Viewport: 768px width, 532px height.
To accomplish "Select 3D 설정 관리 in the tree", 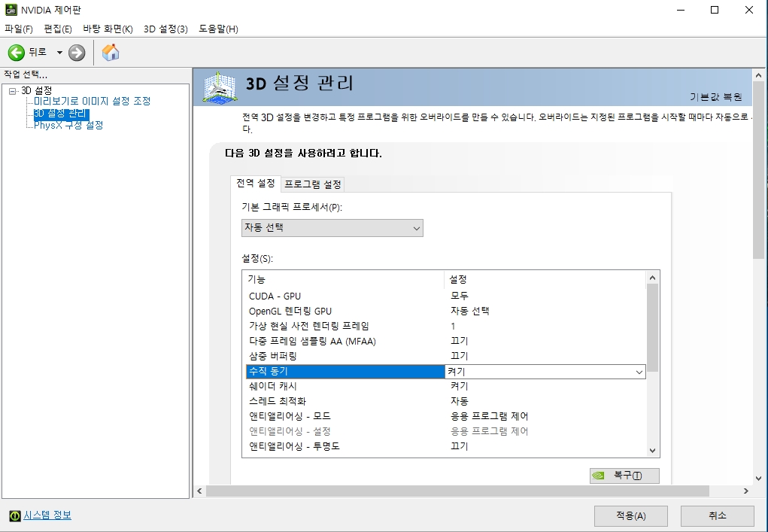I will 61,114.
